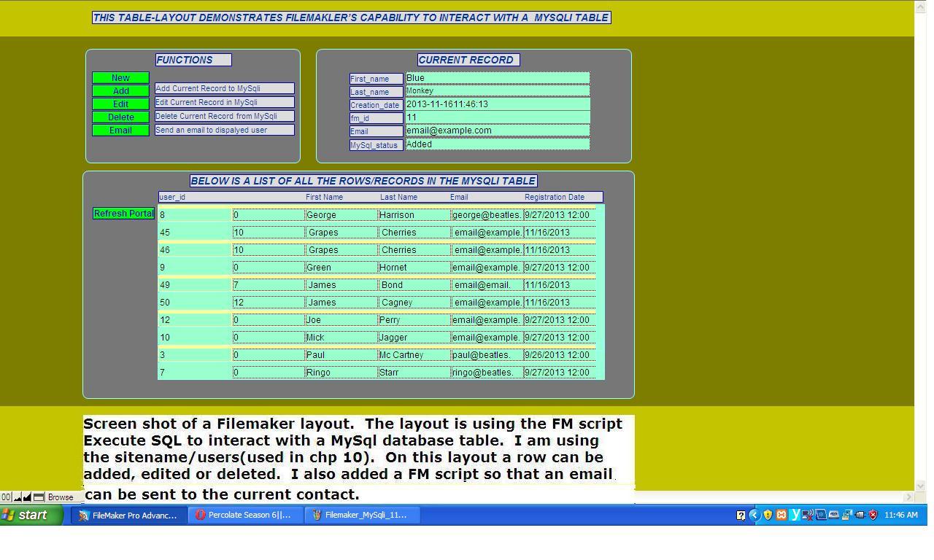934x560 pixels.
Task: Click the 'ringo@beatles.' email cell
Action: coord(487,373)
